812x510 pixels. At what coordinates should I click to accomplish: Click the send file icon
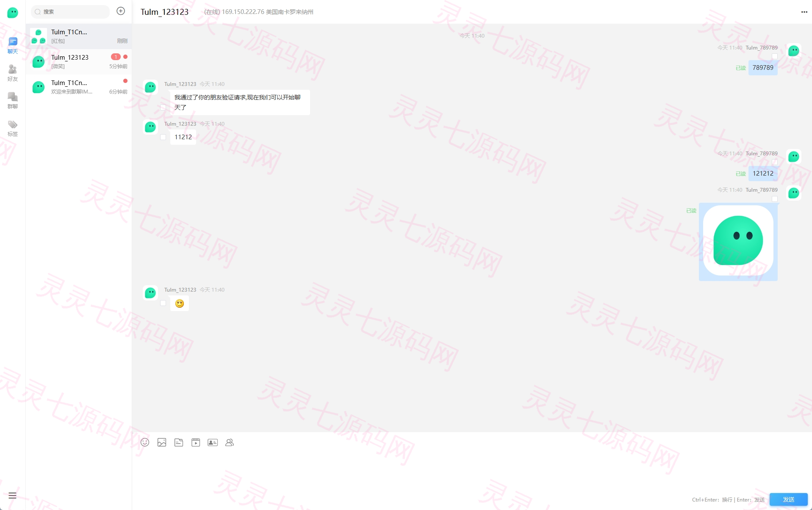click(x=179, y=442)
